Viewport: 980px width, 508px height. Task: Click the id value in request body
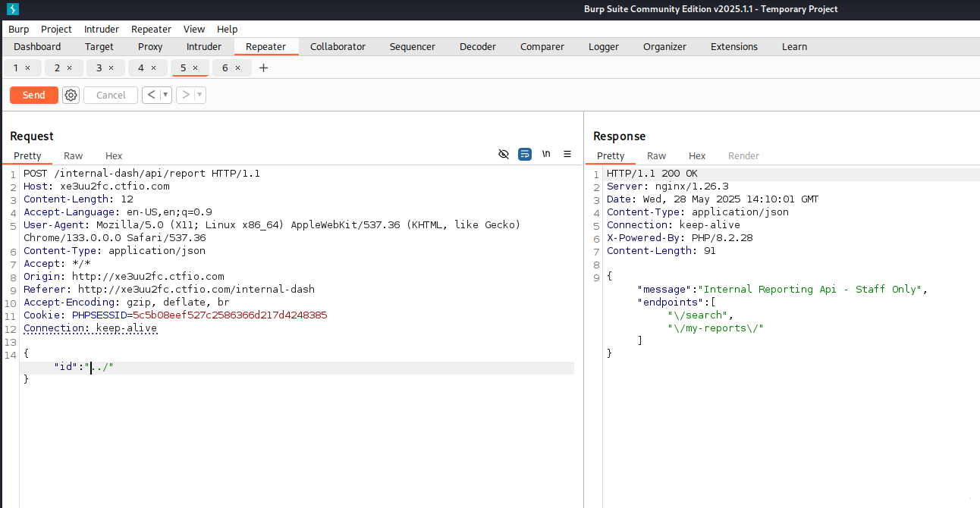coord(102,368)
